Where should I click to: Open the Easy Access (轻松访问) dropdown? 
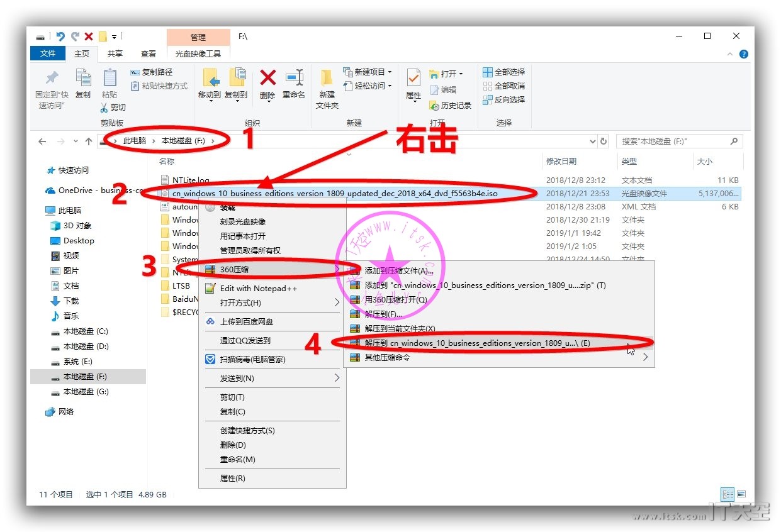(x=368, y=86)
